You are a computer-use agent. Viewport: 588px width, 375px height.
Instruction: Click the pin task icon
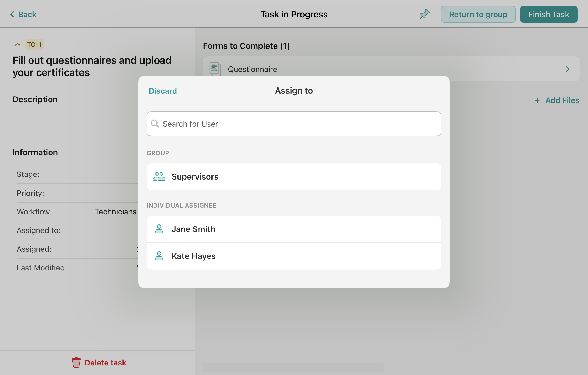[425, 14]
